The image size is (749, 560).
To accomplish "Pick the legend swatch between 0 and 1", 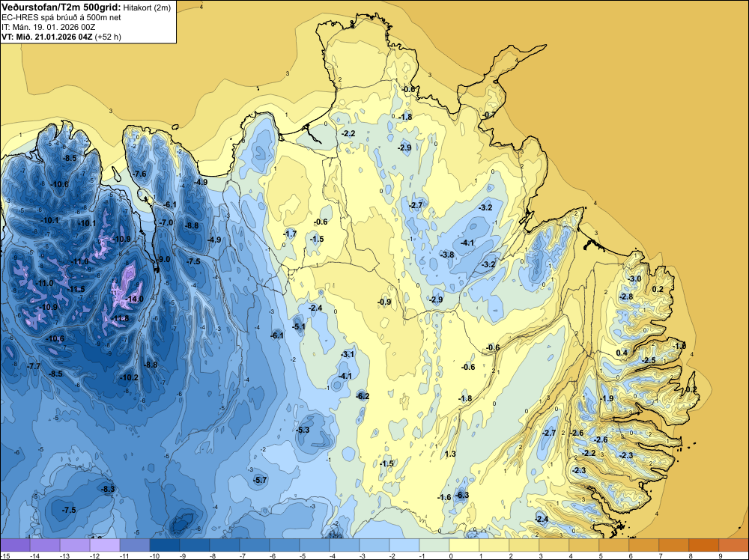I will pos(464,545).
